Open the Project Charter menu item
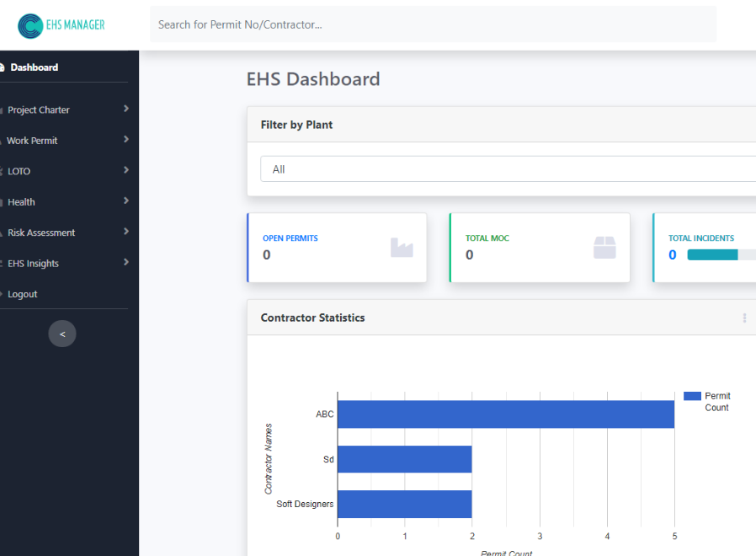 [39, 110]
